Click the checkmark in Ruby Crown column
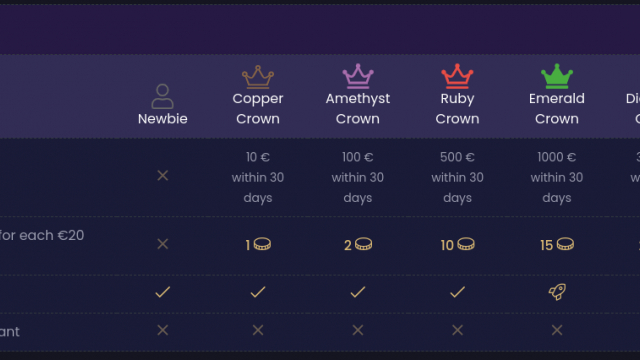This screenshot has width=640, height=360. coord(457,292)
